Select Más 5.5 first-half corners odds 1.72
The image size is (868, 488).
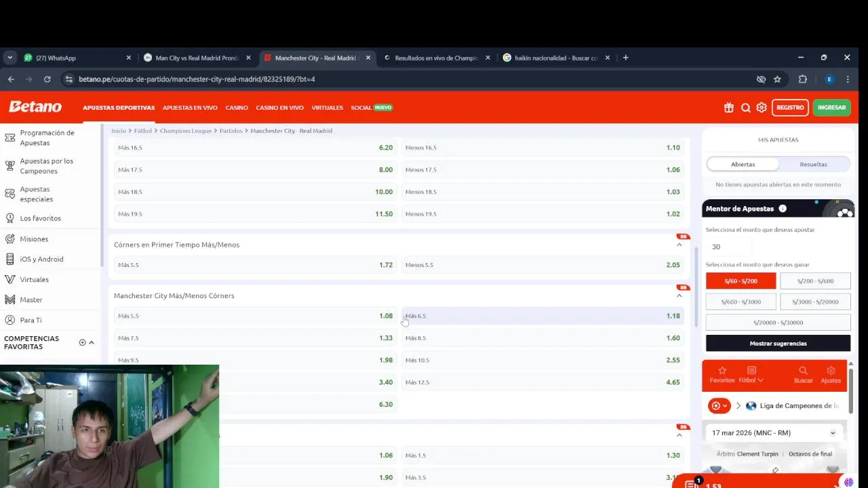[255, 265]
